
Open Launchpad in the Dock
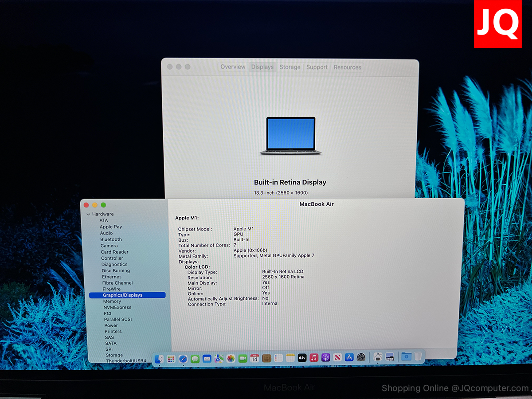(171, 358)
